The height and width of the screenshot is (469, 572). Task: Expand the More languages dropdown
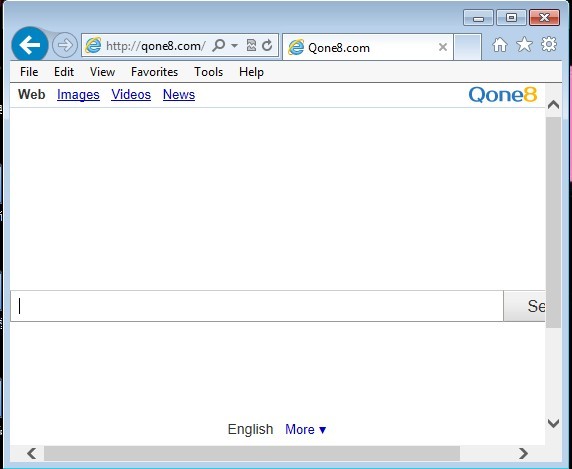306,429
